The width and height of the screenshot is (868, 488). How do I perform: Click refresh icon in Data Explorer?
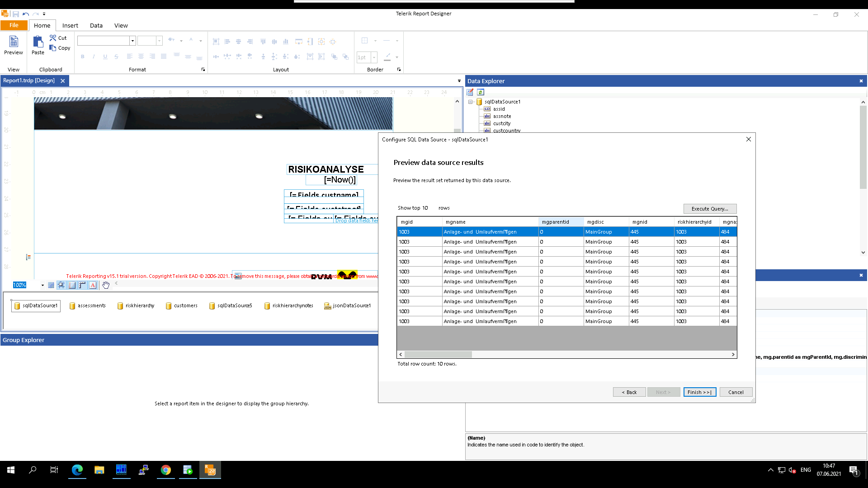(x=481, y=92)
